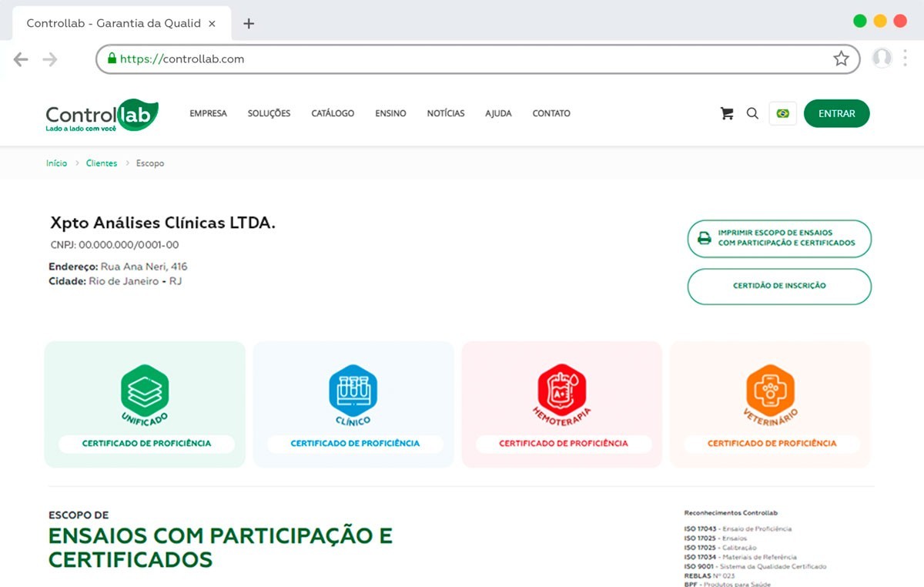Image resolution: width=924 pixels, height=587 pixels.
Task: Click the search magnifier icon
Action: coord(752,113)
